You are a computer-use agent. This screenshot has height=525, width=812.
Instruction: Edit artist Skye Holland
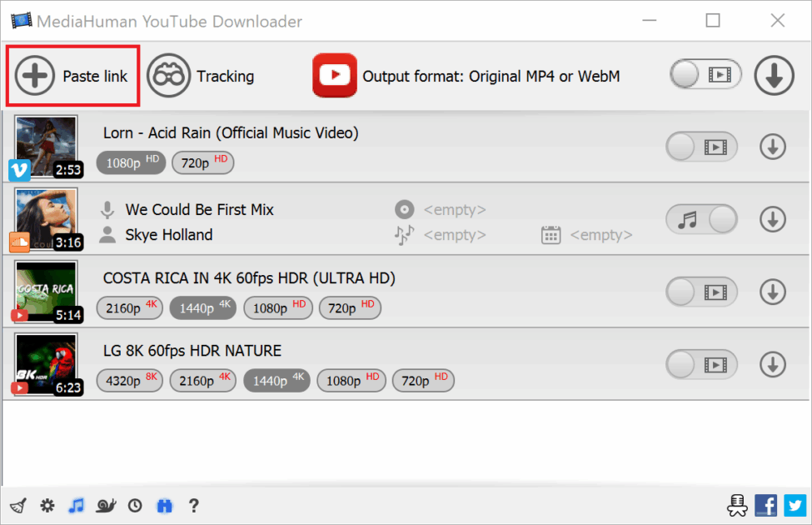pyautogui.click(x=169, y=235)
